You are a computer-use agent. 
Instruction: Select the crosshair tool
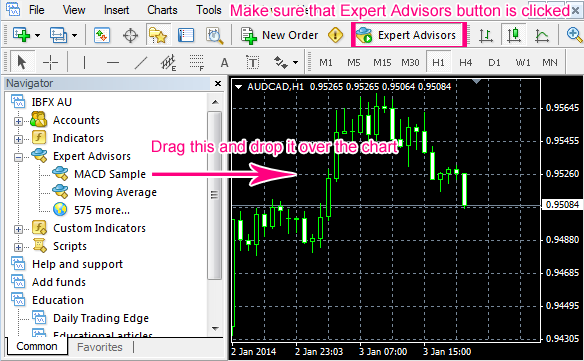[x=50, y=62]
